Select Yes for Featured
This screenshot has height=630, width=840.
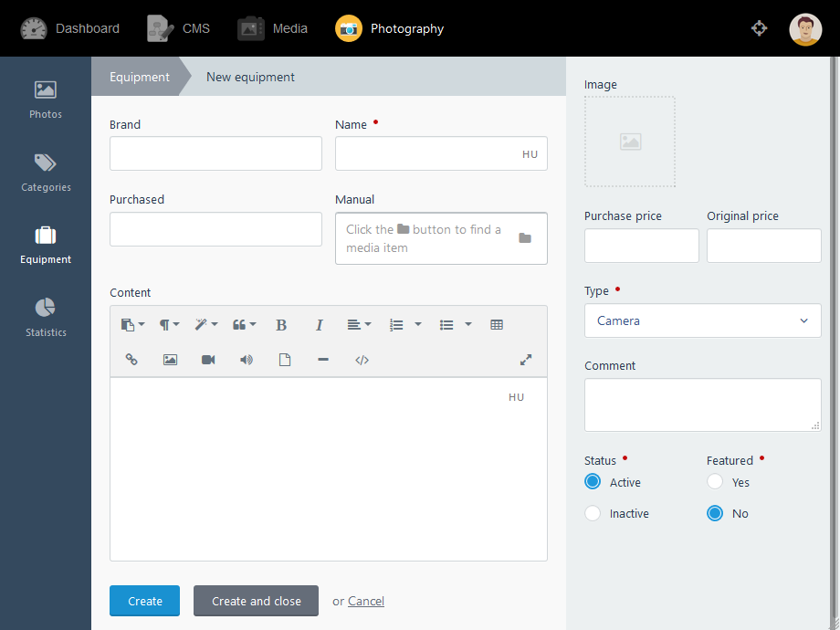point(715,481)
